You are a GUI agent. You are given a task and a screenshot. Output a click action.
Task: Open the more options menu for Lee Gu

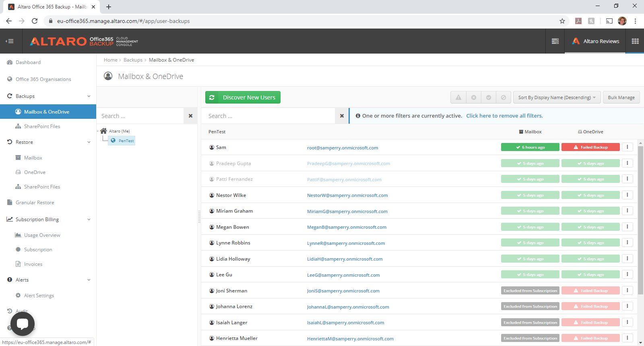[627, 274]
